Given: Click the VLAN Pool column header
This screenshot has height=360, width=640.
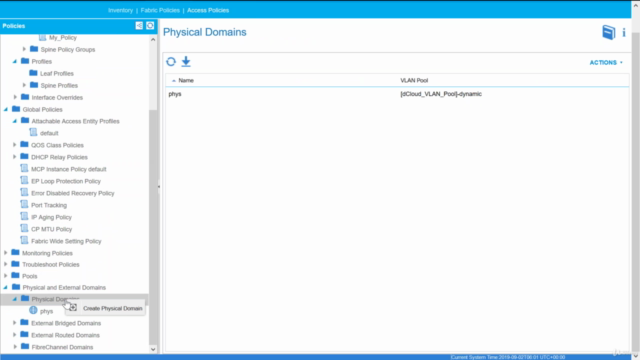Looking at the screenshot, I should click(x=414, y=80).
